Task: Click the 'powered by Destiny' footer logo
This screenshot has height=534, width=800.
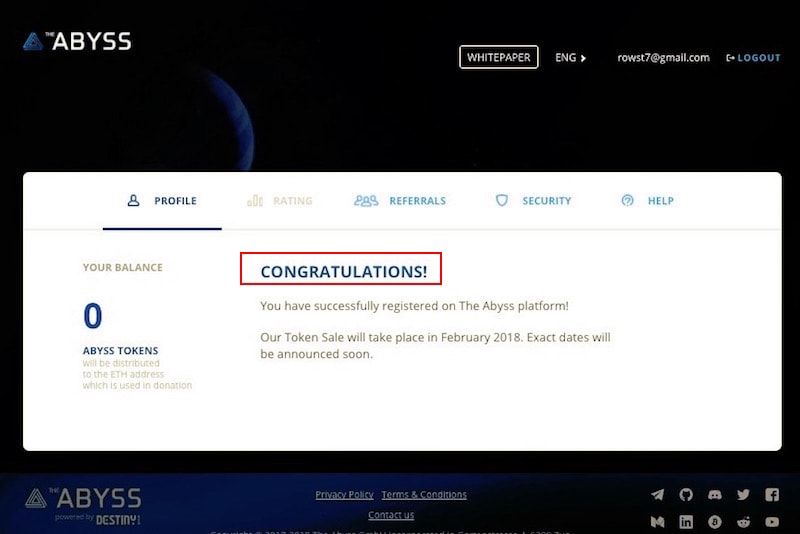Action: tap(97, 519)
